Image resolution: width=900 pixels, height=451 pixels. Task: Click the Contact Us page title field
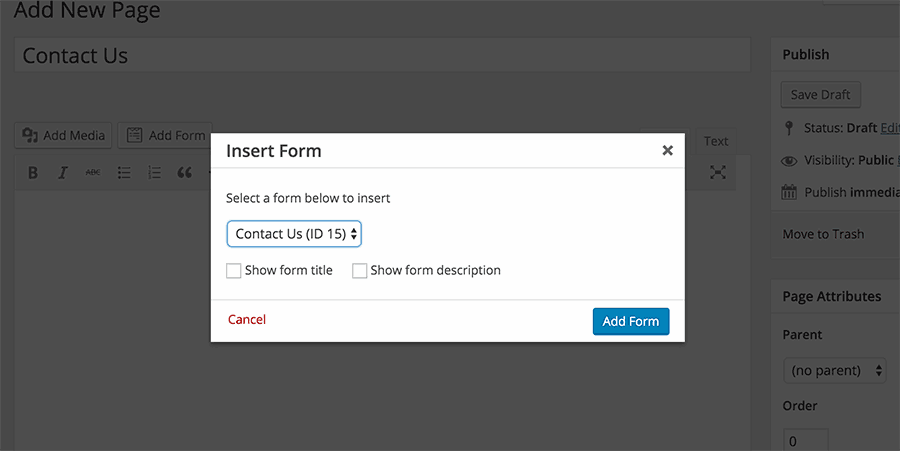click(x=382, y=55)
